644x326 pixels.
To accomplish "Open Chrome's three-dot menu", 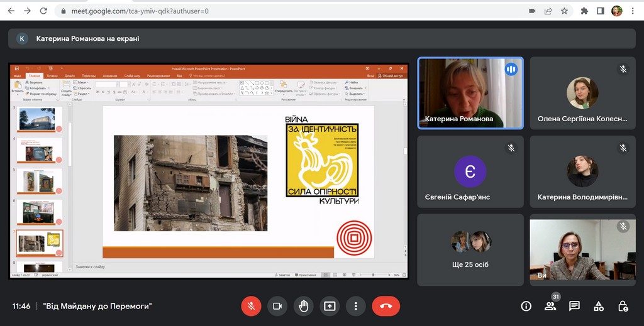I will tap(633, 11).
